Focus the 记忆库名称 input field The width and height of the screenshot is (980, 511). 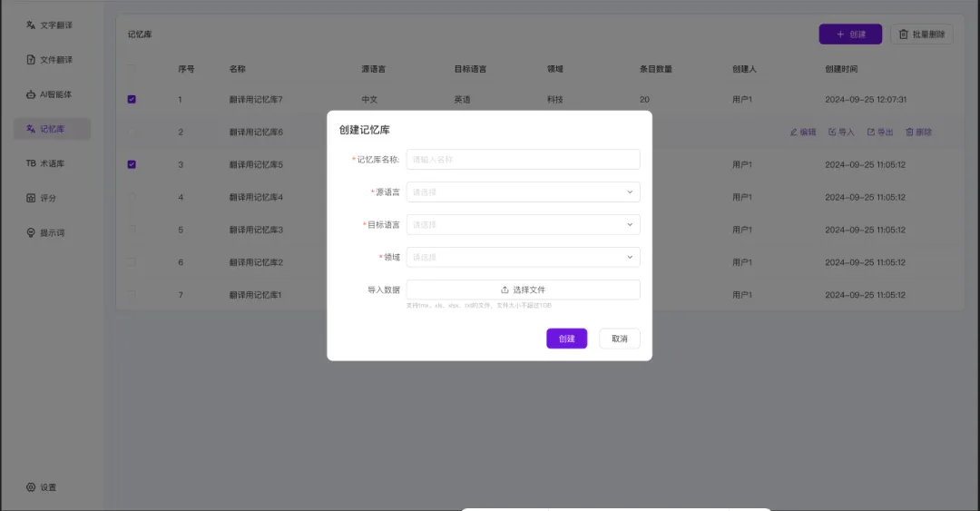pyautogui.click(x=524, y=160)
